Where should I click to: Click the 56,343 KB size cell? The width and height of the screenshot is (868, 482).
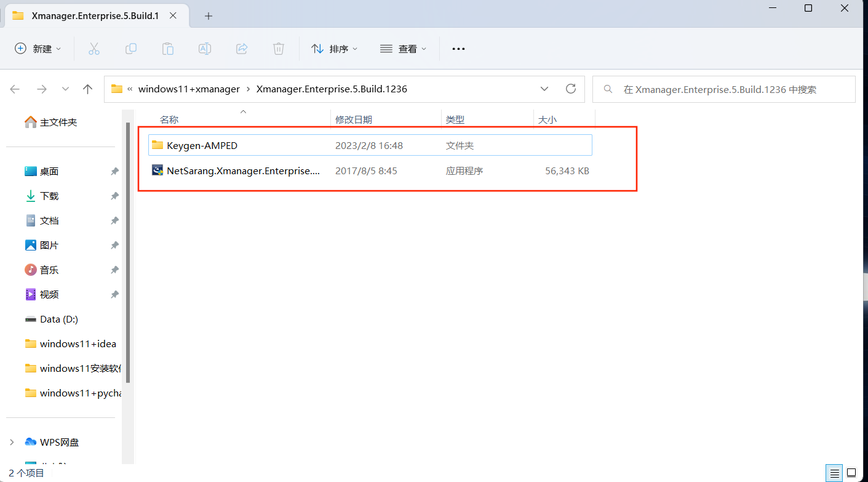pyautogui.click(x=567, y=171)
